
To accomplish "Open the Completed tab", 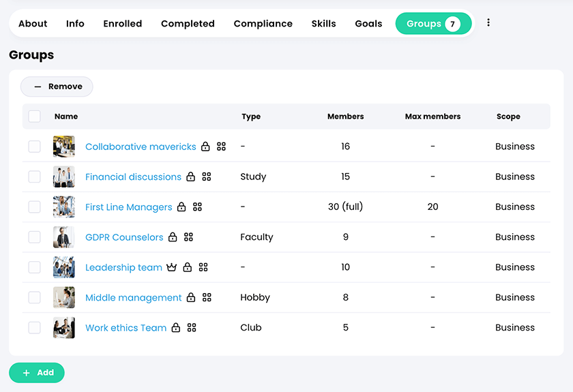I will [188, 24].
